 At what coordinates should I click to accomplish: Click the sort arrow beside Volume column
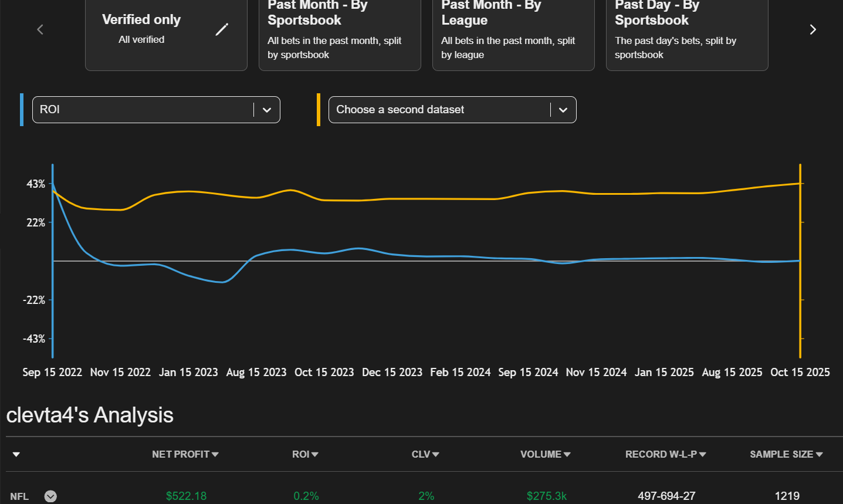tap(567, 455)
